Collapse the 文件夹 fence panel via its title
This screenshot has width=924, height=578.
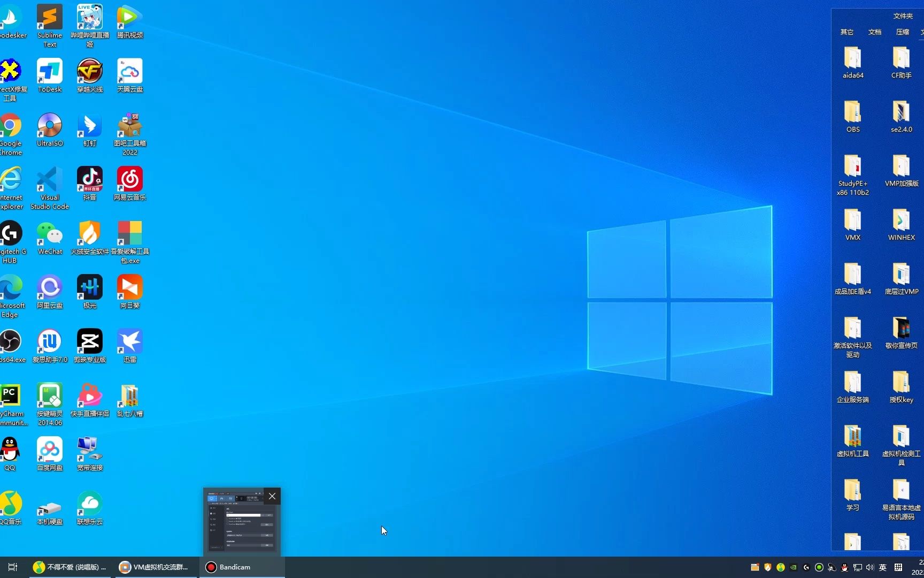pyautogui.click(x=903, y=16)
